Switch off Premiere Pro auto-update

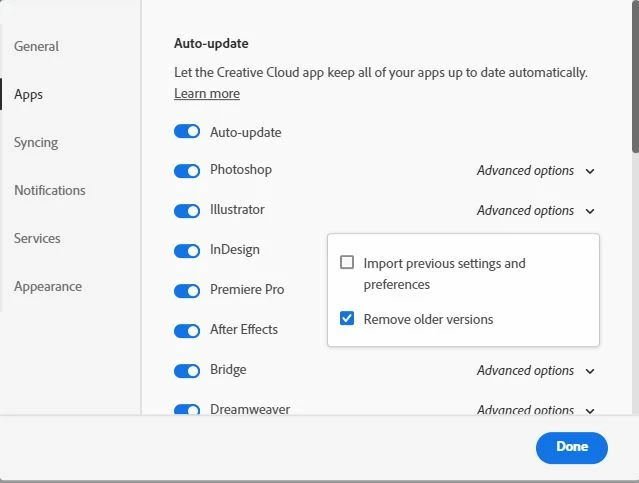point(187,291)
